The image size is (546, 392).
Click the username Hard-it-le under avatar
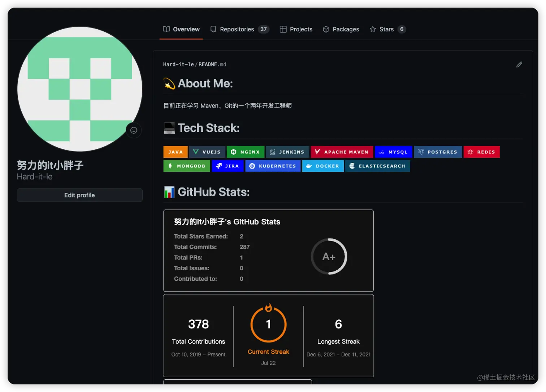coord(35,177)
